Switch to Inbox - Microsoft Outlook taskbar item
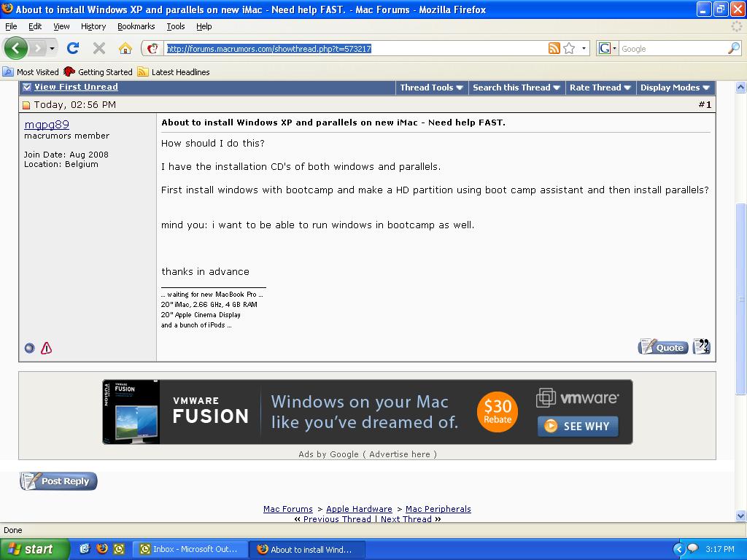Screen dimensions: 747x560 tap(190, 549)
